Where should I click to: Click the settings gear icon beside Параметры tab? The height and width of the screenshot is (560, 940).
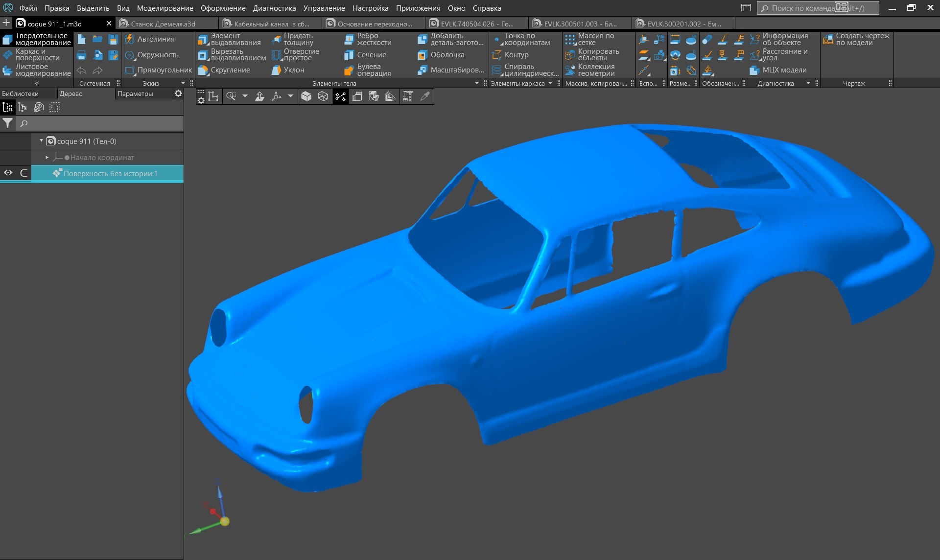(x=178, y=93)
